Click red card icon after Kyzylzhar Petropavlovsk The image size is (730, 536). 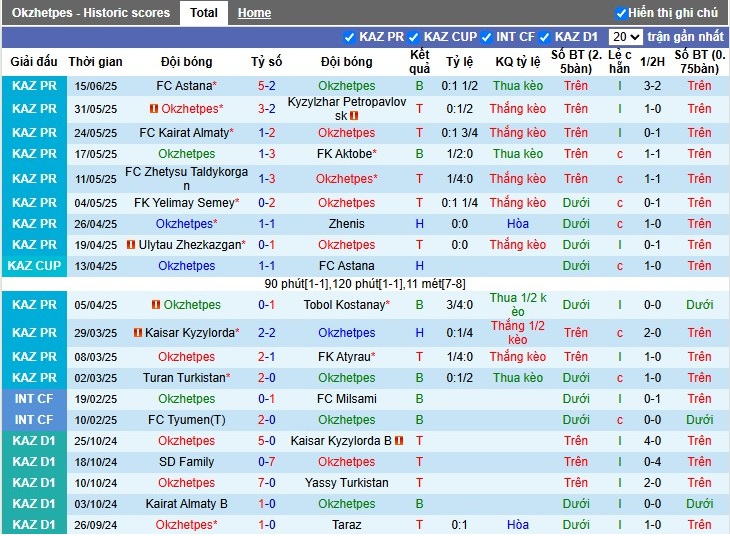point(354,115)
